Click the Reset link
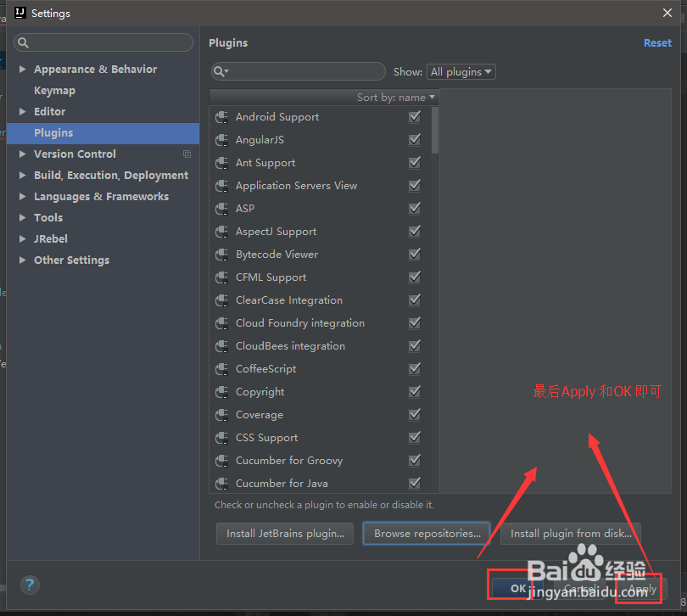Image resolution: width=687 pixels, height=616 pixels. (657, 43)
